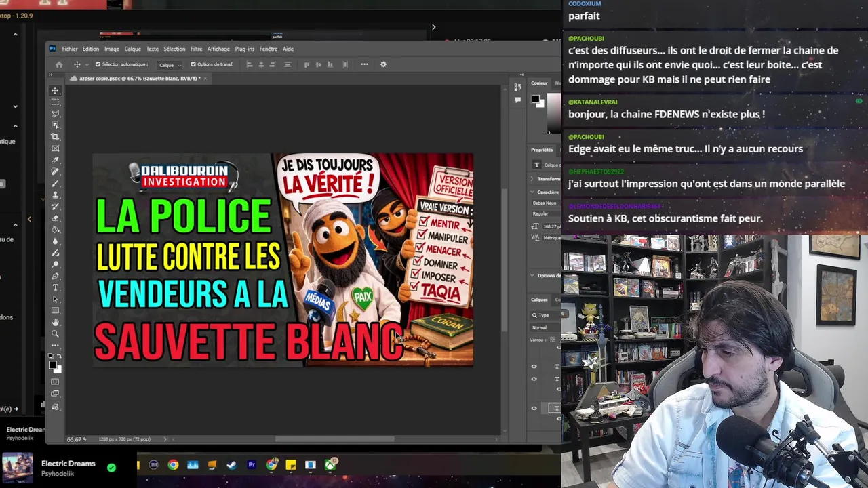
Task: Open the Comments panel icon
Action: point(517,100)
